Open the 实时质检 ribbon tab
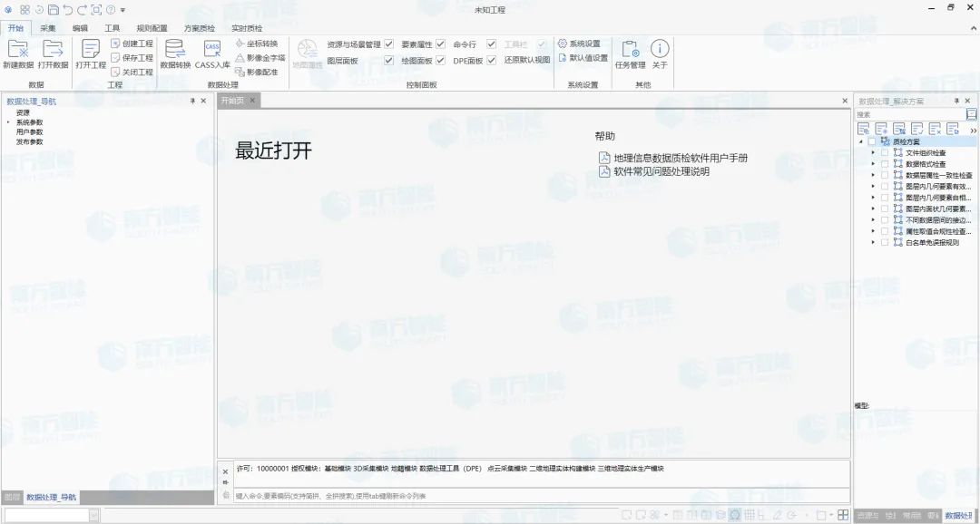This screenshot has width=980, height=524. pos(247,28)
